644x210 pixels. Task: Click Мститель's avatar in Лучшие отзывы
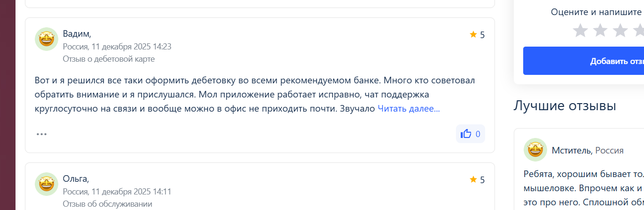[x=535, y=150]
